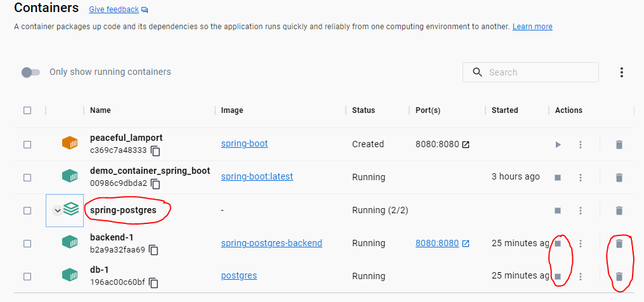644x302 pixels.
Task: Stop the demo_container_spring_boot container
Action: (x=558, y=178)
